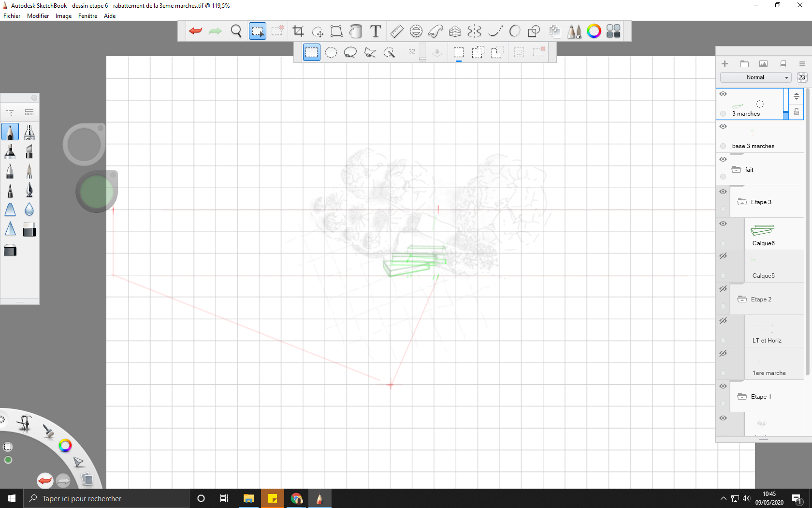Image resolution: width=812 pixels, height=508 pixels.
Task: Choose the Magic Wand selection mode
Action: point(389,52)
